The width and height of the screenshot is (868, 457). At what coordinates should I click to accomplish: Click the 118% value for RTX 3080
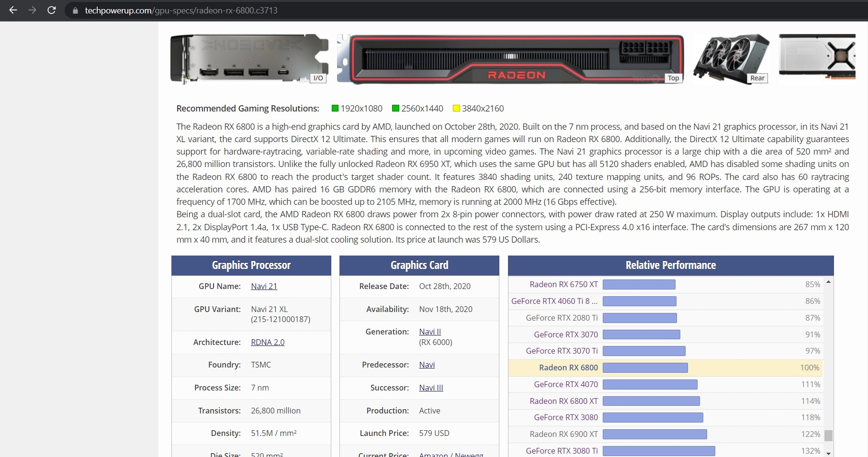tap(811, 417)
